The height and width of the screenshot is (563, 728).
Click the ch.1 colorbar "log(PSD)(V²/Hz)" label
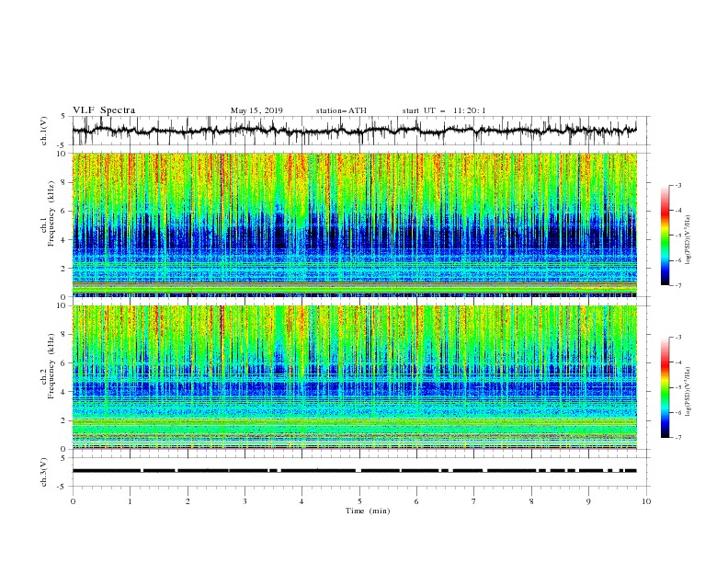point(689,239)
